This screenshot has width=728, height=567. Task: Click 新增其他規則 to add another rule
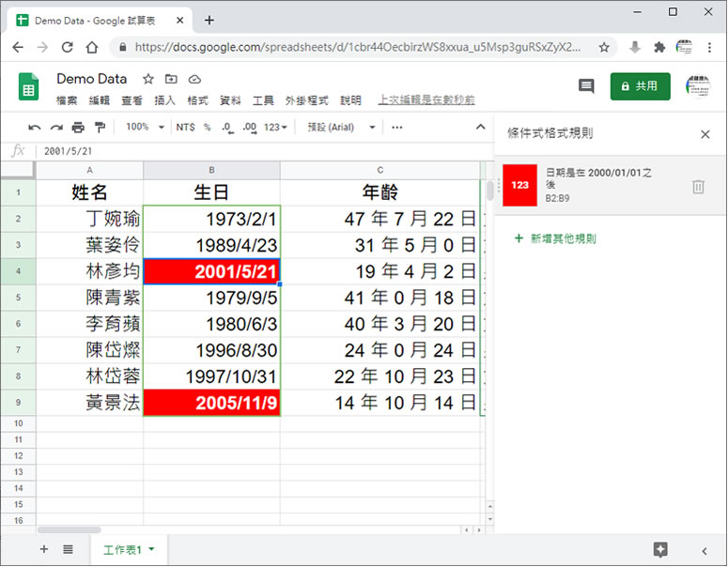click(556, 238)
